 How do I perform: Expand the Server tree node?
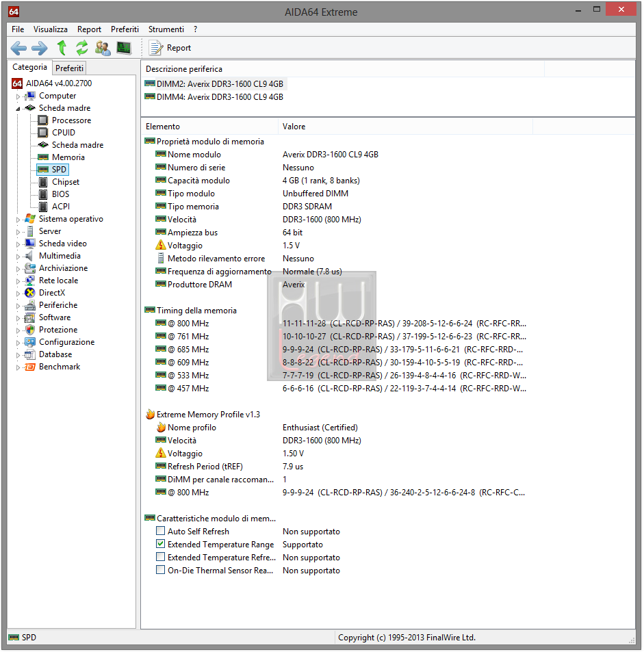(18, 232)
